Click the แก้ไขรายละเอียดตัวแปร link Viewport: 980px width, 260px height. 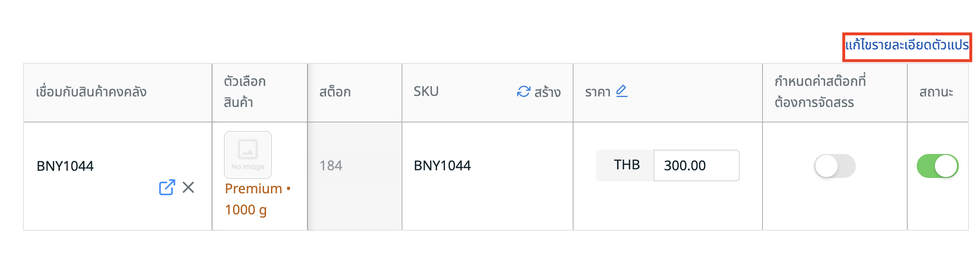click(x=907, y=46)
